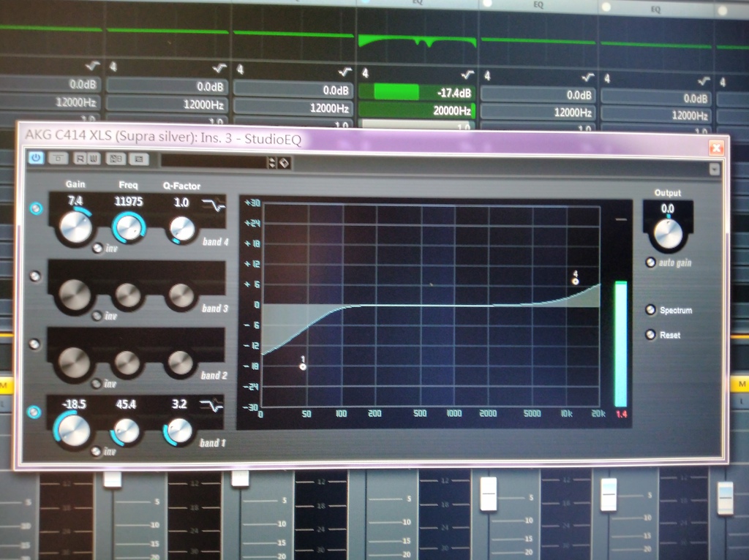The image size is (749, 560).
Task: Enable the auto gain option
Action: (x=650, y=262)
